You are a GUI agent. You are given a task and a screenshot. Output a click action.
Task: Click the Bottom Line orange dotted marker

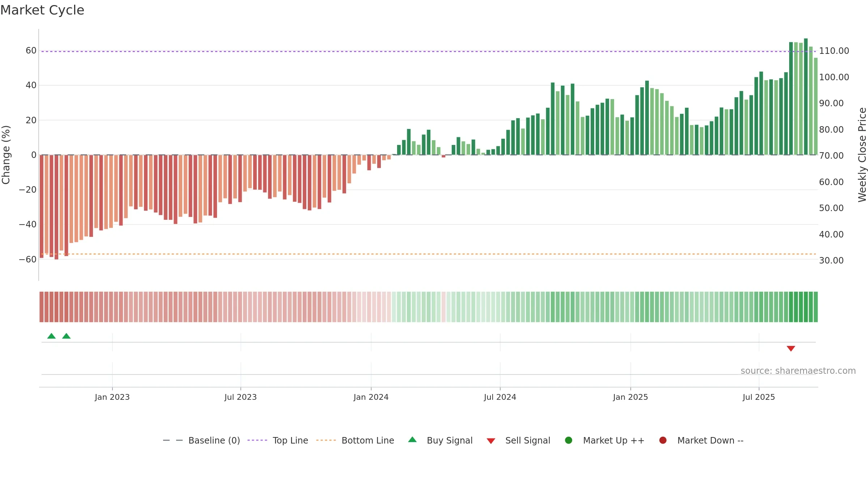(x=326, y=440)
